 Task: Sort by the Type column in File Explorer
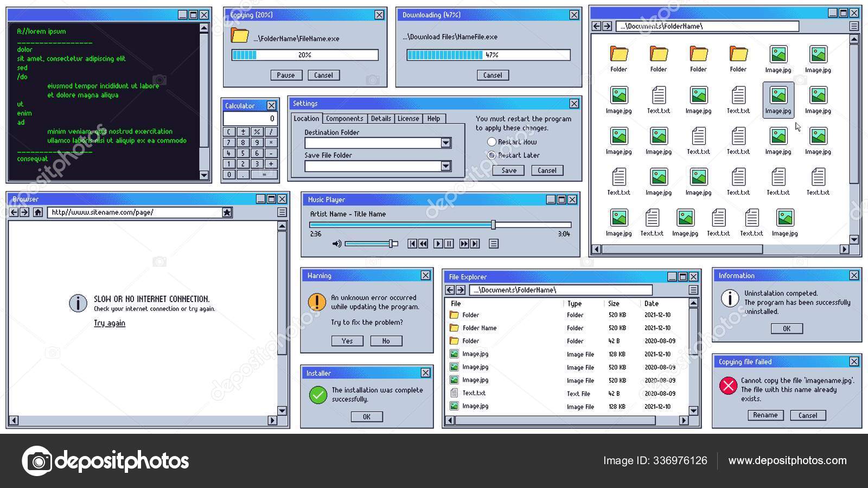574,304
